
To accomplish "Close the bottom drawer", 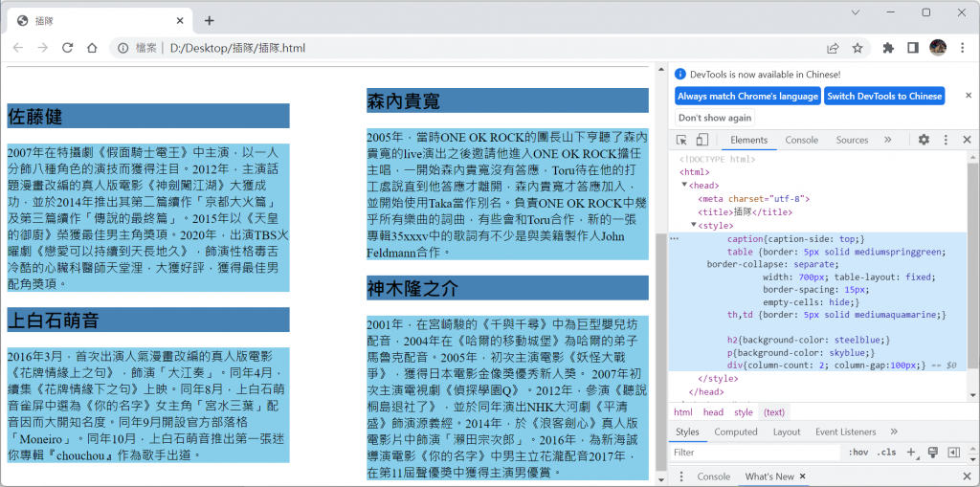I will click(967, 476).
